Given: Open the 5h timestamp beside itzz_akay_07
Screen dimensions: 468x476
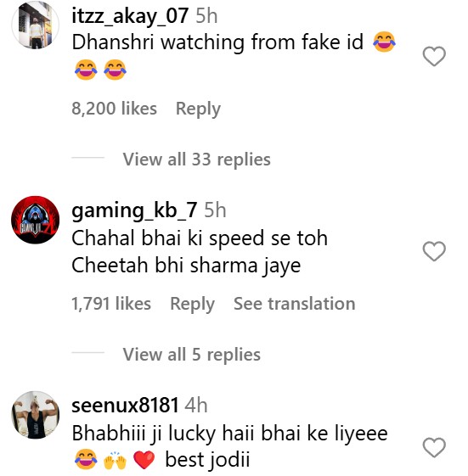Looking at the screenshot, I should point(206,16).
